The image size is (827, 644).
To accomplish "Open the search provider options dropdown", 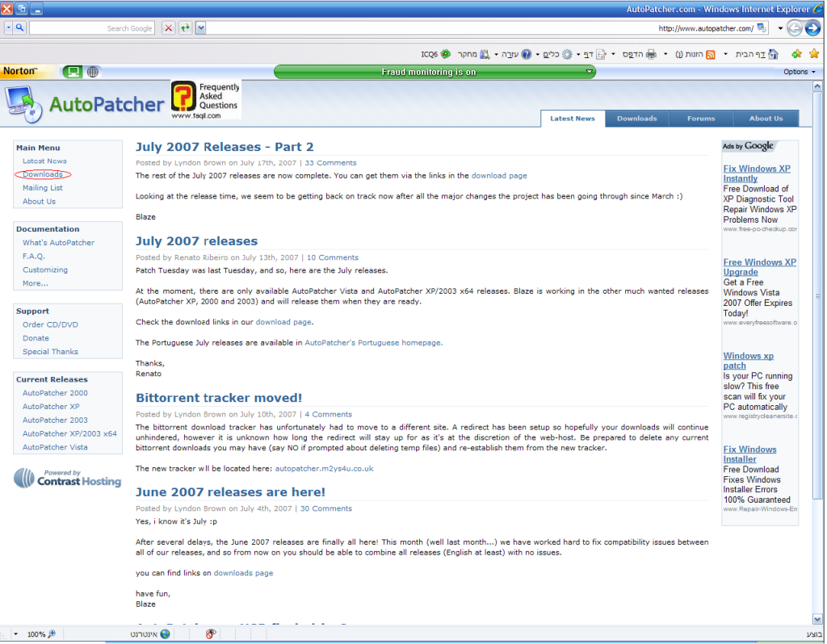I will tap(8, 27).
